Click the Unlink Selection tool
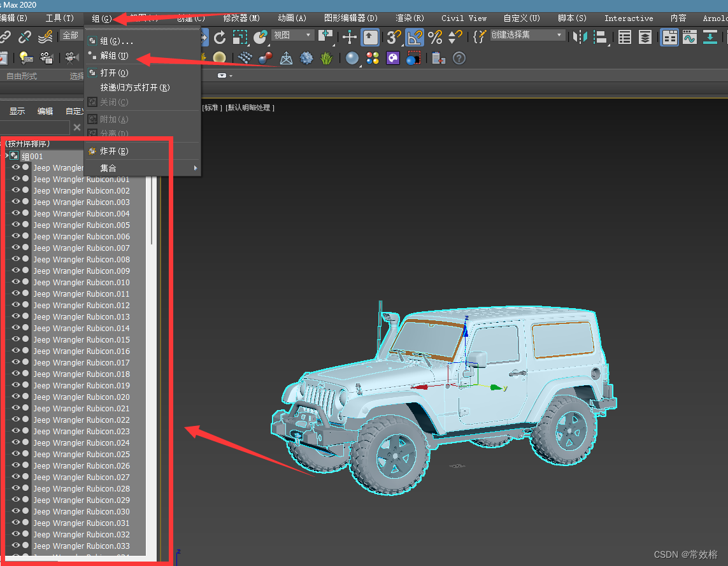The width and height of the screenshot is (728, 566). (25, 37)
